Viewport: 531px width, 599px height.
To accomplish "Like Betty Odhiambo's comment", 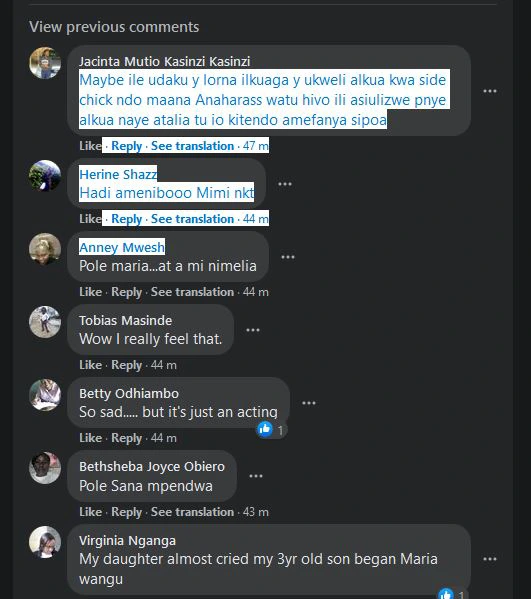I will coord(91,438).
